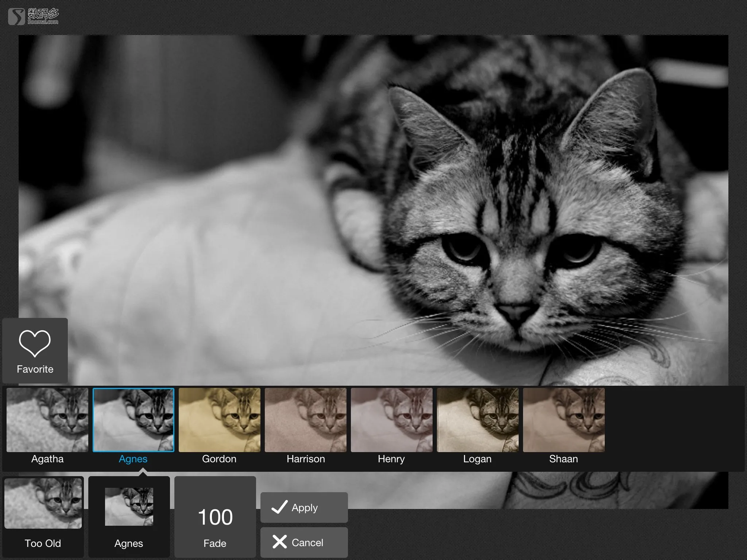
Task: Pick the Logan filter thumbnail
Action: point(478,420)
